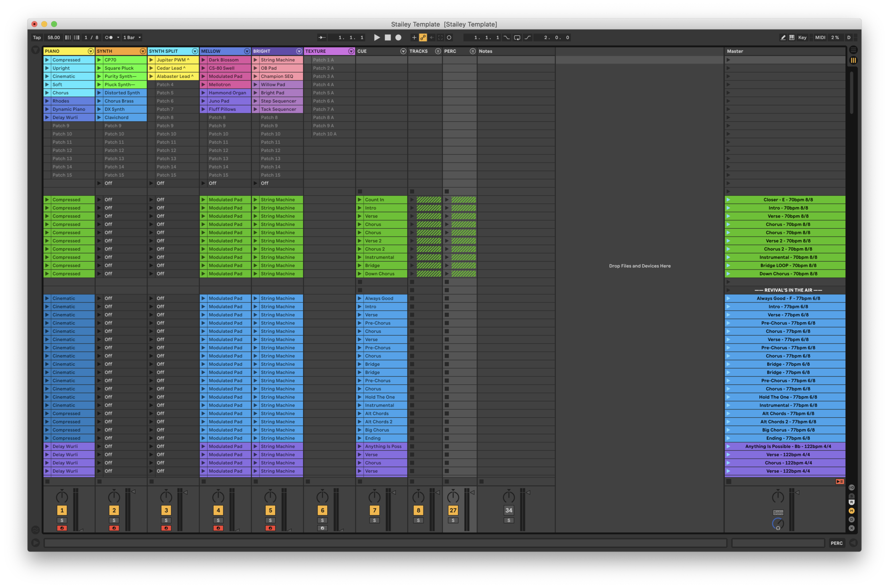The width and height of the screenshot is (889, 588).
Task: Unfold the PIANO group track arrow
Action: click(x=90, y=52)
